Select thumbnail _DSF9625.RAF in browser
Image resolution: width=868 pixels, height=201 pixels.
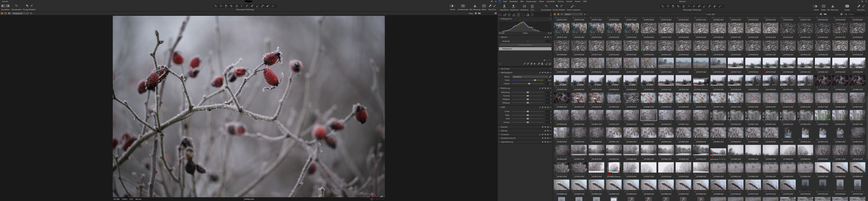tap(649, 115)
